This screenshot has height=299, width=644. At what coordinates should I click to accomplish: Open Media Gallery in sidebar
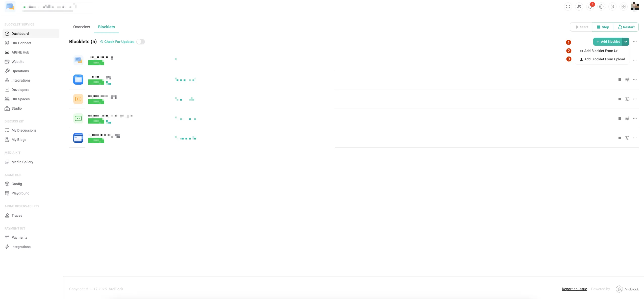(22, 162)
